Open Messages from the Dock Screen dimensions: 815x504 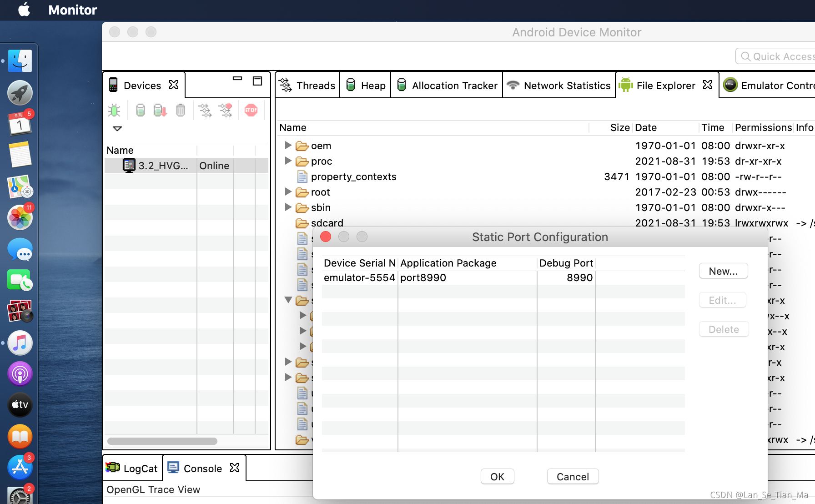(20, 249)
